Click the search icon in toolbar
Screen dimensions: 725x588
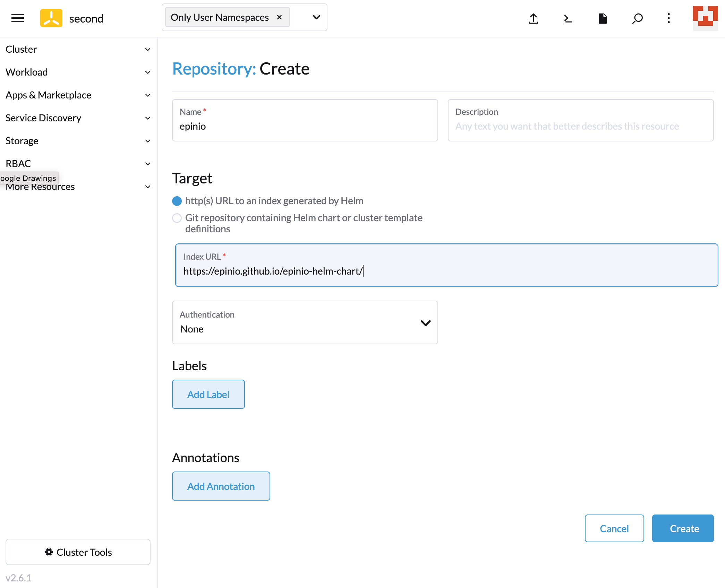[636, 18]
